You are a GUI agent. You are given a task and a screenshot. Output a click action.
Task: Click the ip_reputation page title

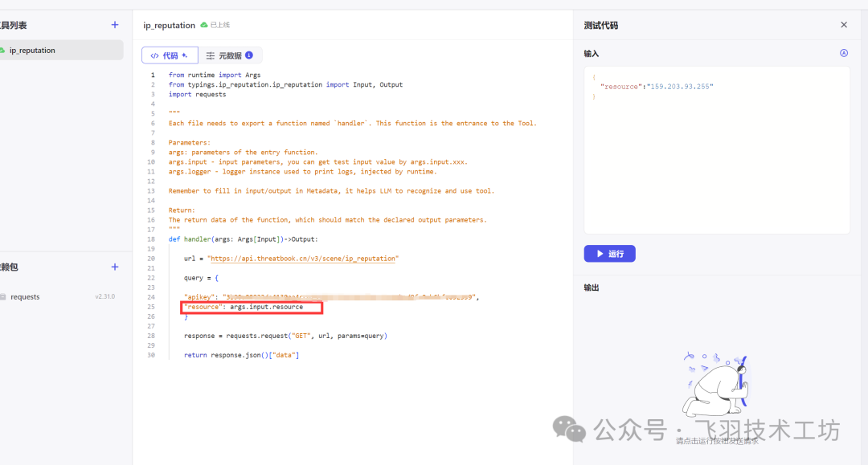169,26
